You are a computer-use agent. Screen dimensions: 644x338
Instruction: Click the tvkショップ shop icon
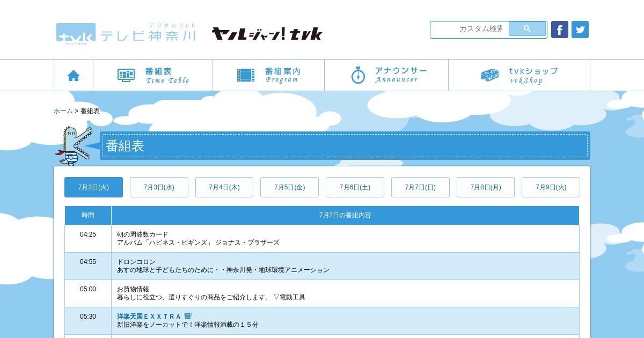click(x=490, y=75)
